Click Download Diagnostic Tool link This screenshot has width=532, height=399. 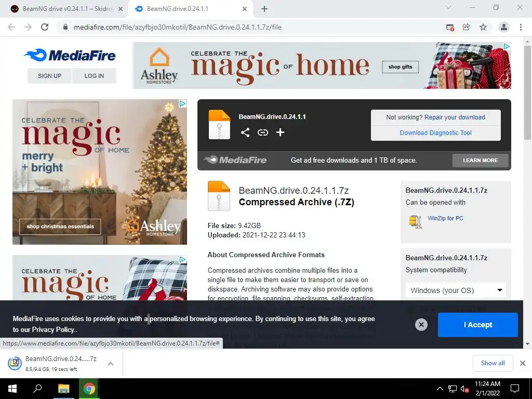click(436, 132)
